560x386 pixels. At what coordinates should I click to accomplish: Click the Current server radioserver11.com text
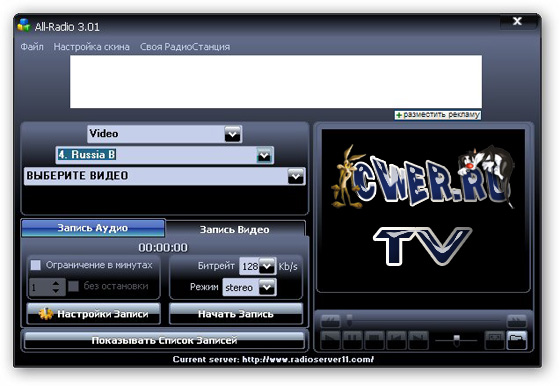pos(273,359)
